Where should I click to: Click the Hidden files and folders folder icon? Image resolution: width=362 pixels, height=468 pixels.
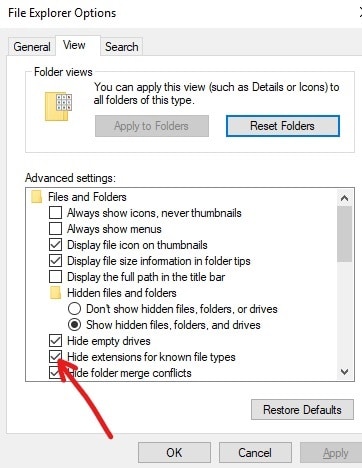tap(55, 293)
